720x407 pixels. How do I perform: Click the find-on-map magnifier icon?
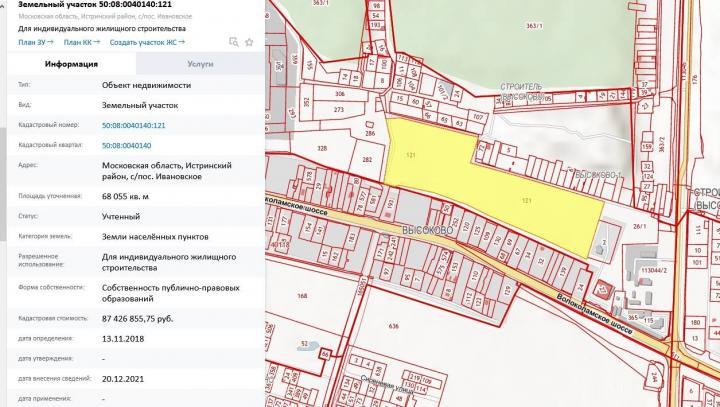[x=233, y=43]
